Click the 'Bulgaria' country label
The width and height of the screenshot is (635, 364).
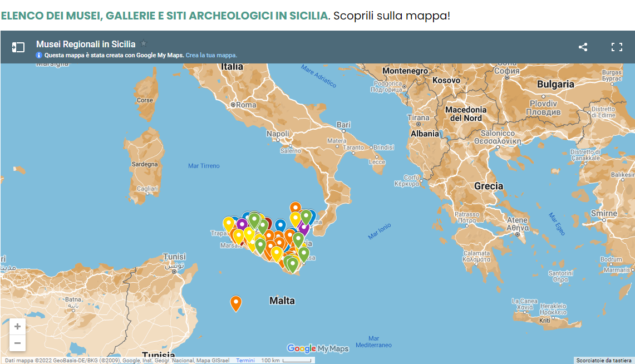(555, 84)
